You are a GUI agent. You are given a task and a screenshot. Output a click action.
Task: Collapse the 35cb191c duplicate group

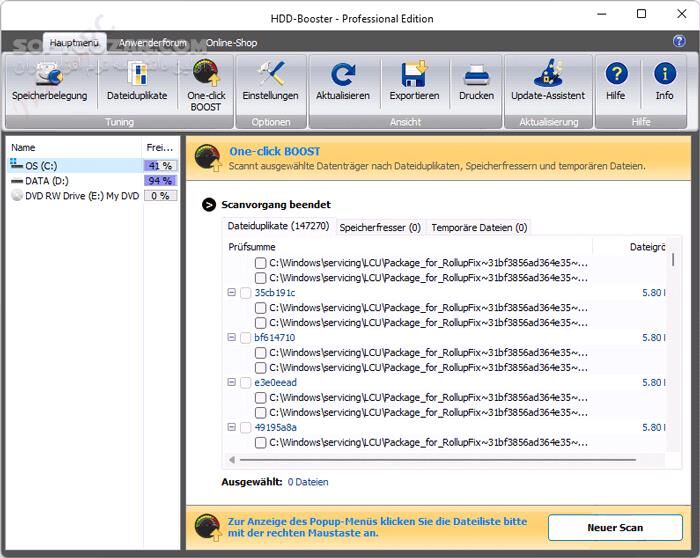tap(232, 293)
